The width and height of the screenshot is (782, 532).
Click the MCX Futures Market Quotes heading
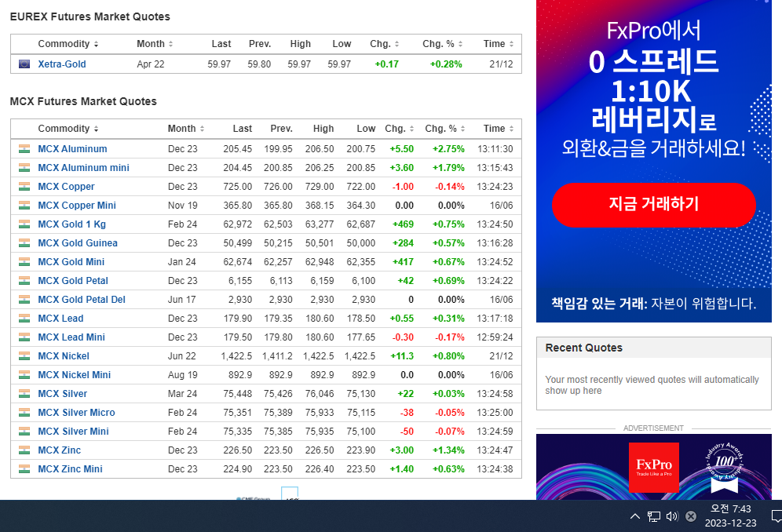[x=83, y=101]
